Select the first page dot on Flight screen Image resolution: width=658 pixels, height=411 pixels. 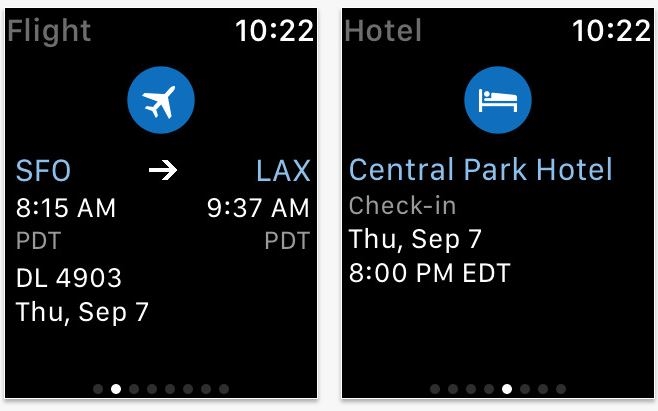point(98,389)
